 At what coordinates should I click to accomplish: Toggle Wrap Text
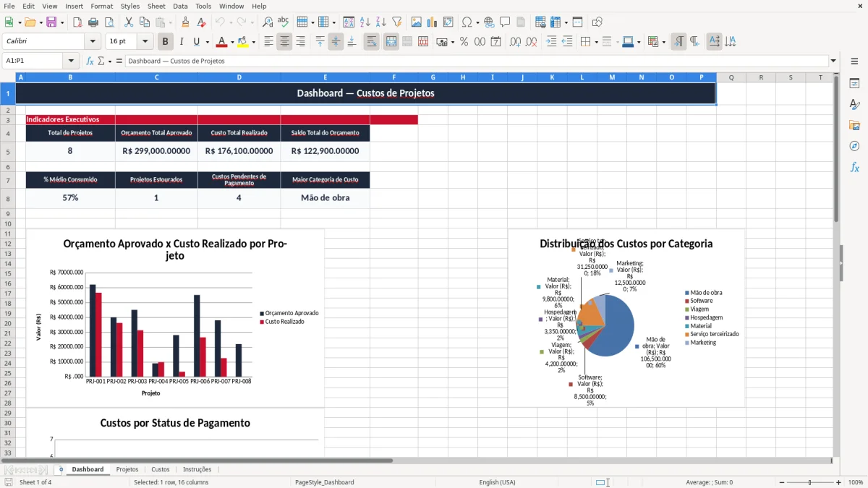coord(371,42)
